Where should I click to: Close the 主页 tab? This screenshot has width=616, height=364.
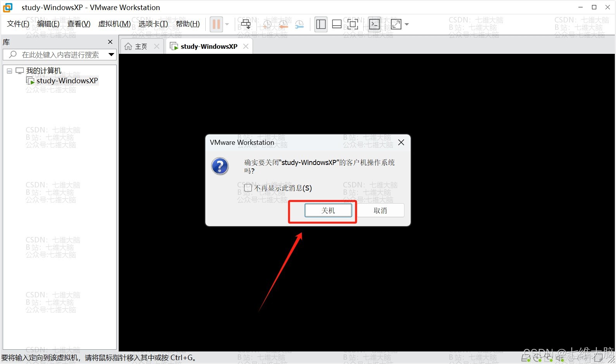tap(157, 46)
